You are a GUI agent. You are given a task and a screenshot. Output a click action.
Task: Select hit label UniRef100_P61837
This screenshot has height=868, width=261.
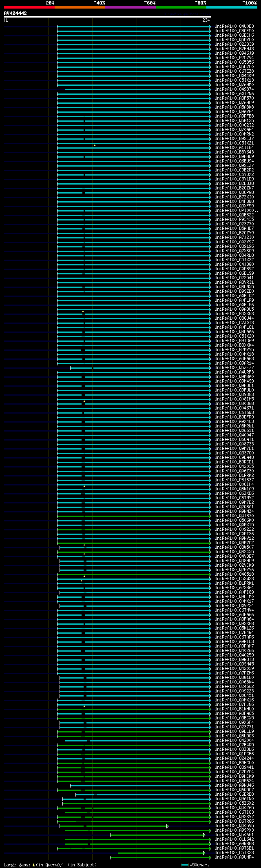pyautogui.click(x=234, y=480)
